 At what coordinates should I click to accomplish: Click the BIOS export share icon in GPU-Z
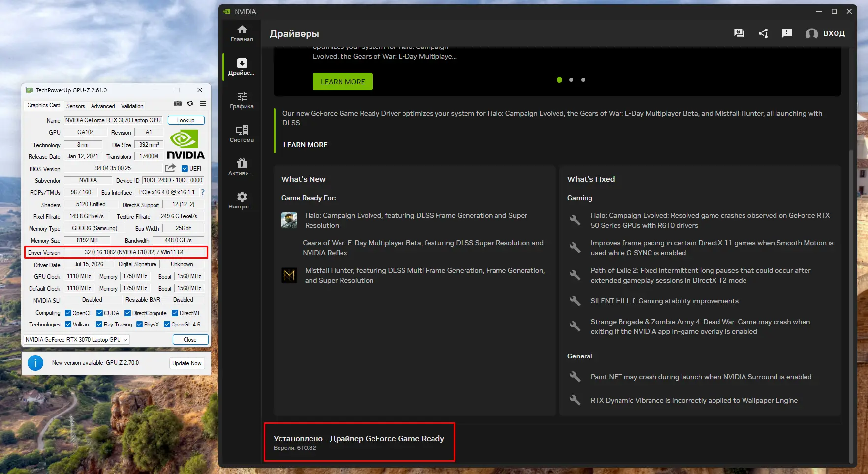point(170,168)
